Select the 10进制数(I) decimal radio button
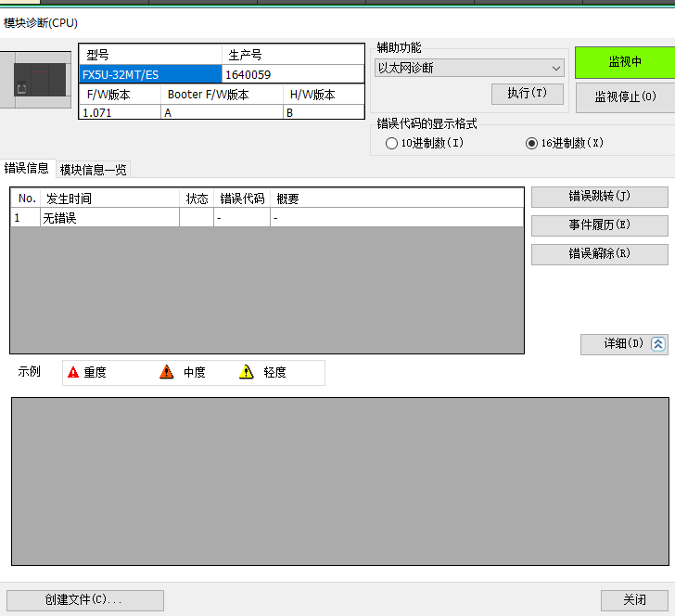This screenshot has width=675, height=616. [x=392, y=143]
